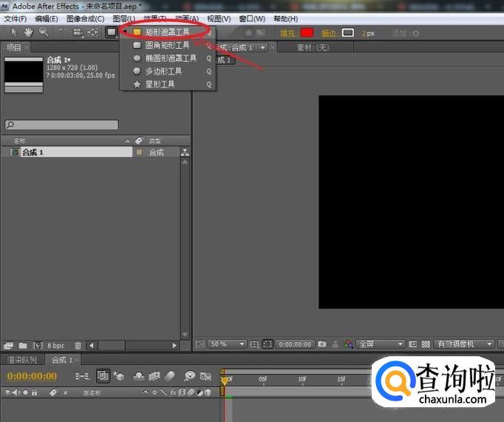Create a new folder in project panel
504x422 pixels.
pos(22,345)
